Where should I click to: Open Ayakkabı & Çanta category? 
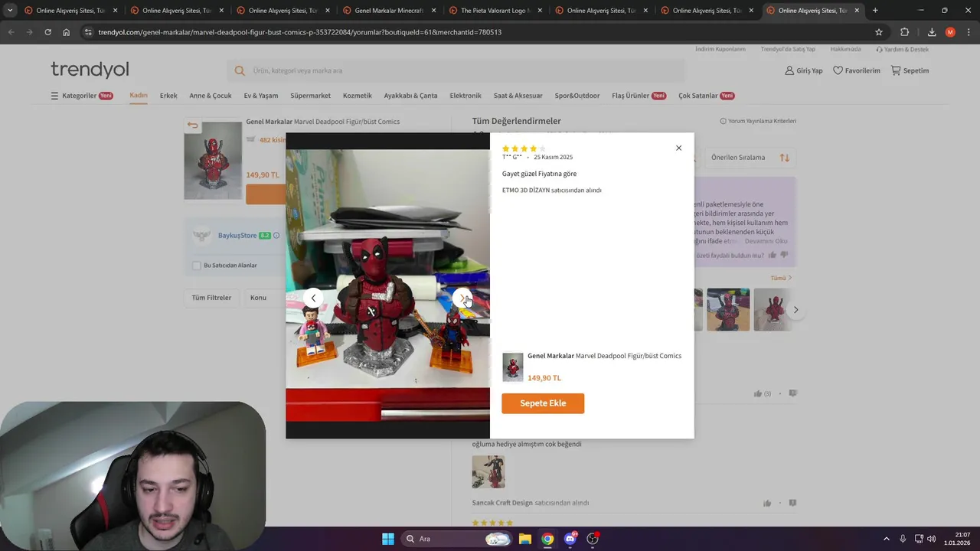point(410,96)
